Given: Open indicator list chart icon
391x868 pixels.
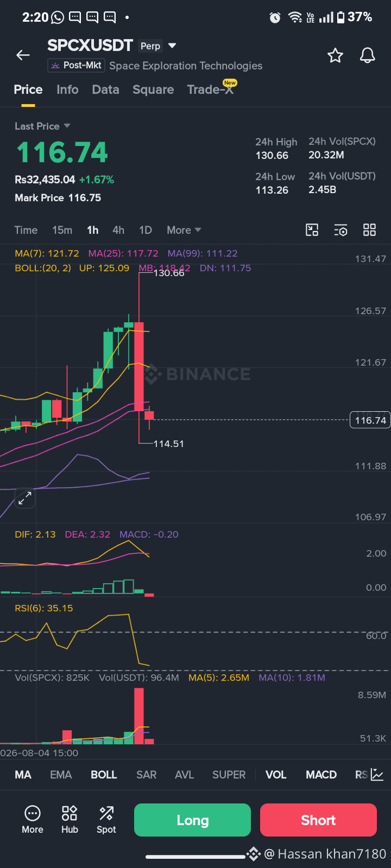Looking at the screenshot, I should point(377,775).
